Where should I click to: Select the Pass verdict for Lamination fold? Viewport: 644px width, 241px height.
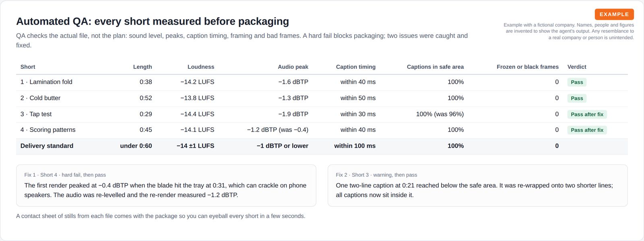coord(577,82)
